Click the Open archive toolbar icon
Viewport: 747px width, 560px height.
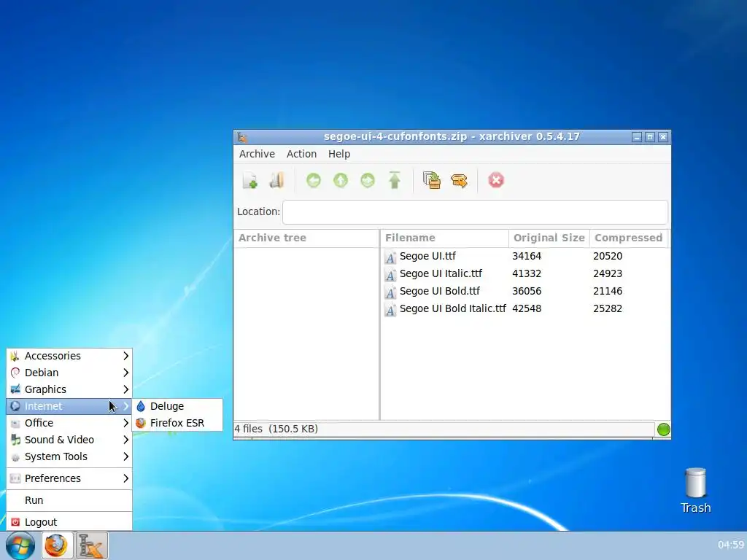coord(276,181)
